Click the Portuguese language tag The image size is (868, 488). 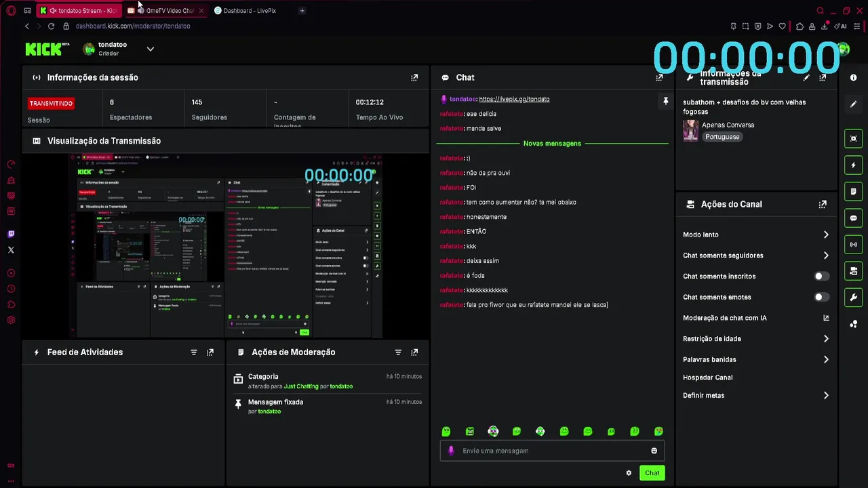tap(722, 137)
